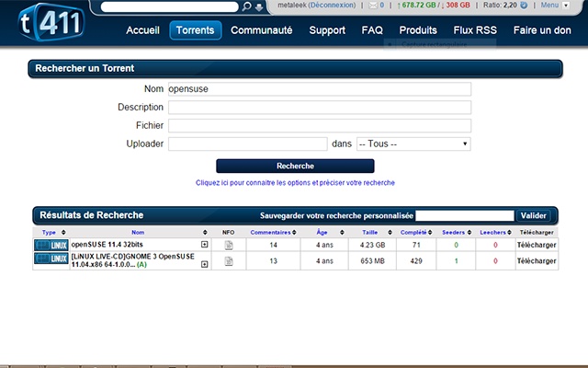Click the Fichier input field
Image resolution: width=588 pixels, height=368 pixels.
[320, 126]
